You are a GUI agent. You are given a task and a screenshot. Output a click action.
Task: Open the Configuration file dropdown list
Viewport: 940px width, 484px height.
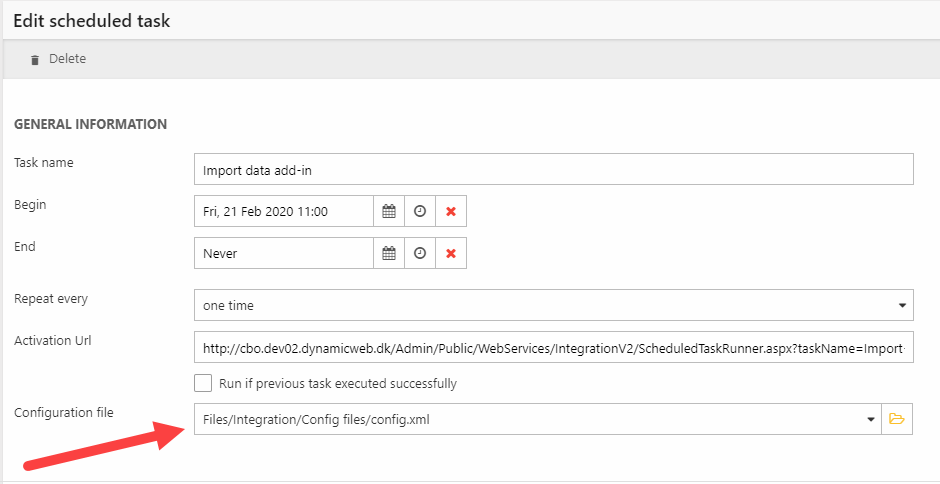pyautogui.click(x=870, y=419)
